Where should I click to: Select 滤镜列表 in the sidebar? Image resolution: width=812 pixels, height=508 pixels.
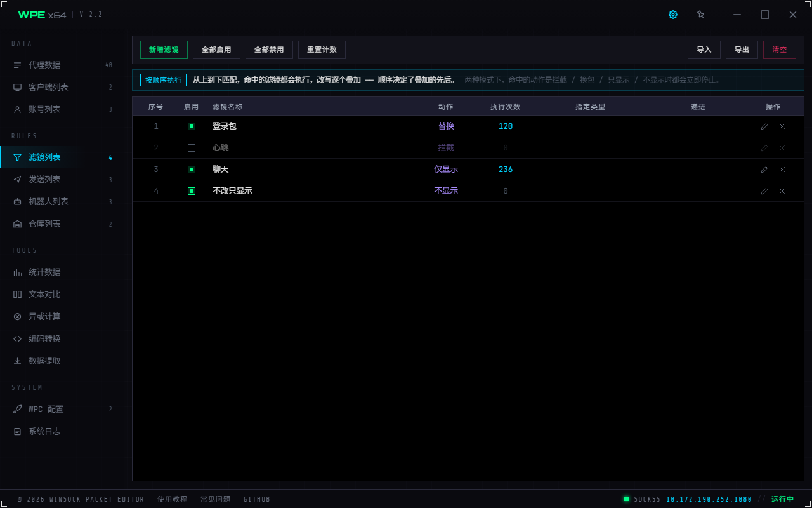coord(62,157)
